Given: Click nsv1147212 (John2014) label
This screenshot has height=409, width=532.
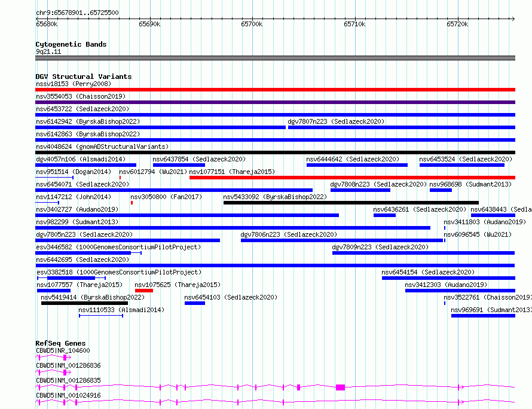Looking at the screenshot, I should (x=74, y=197).
